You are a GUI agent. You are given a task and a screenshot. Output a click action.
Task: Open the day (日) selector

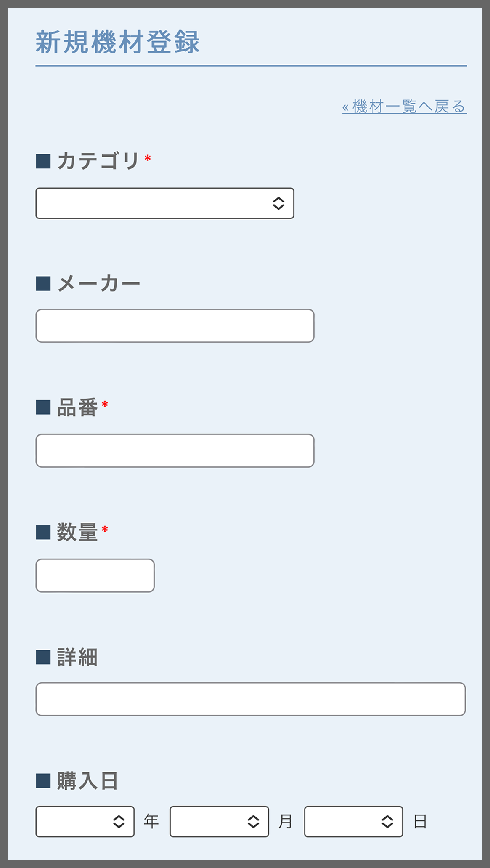click(353, 820)
